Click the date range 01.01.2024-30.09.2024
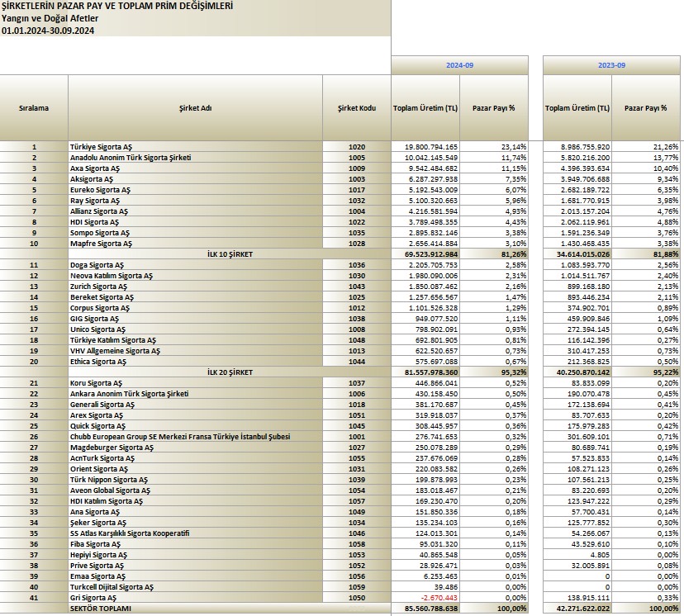The image size is (684, 616). (x=48, y=31)
